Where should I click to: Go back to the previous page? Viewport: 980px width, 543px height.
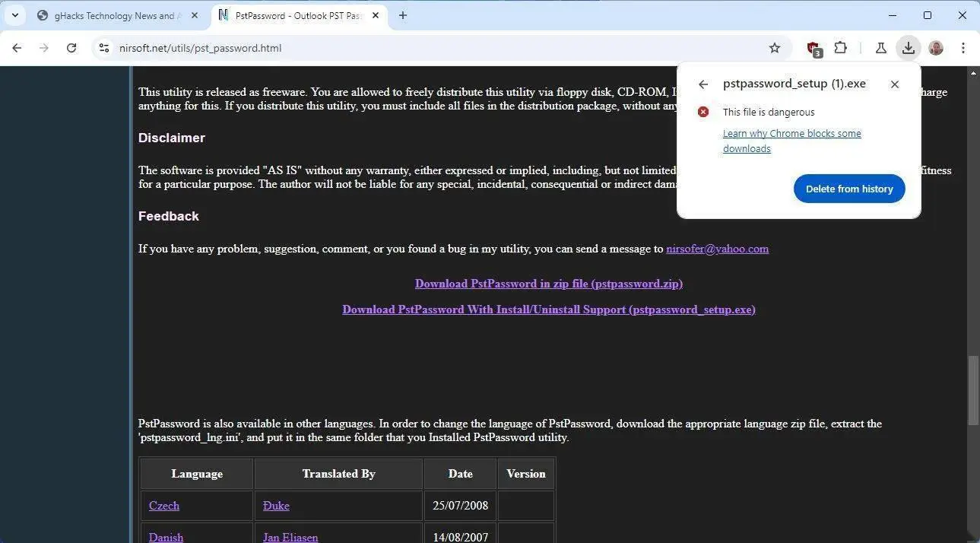click(x=17, y=48)
